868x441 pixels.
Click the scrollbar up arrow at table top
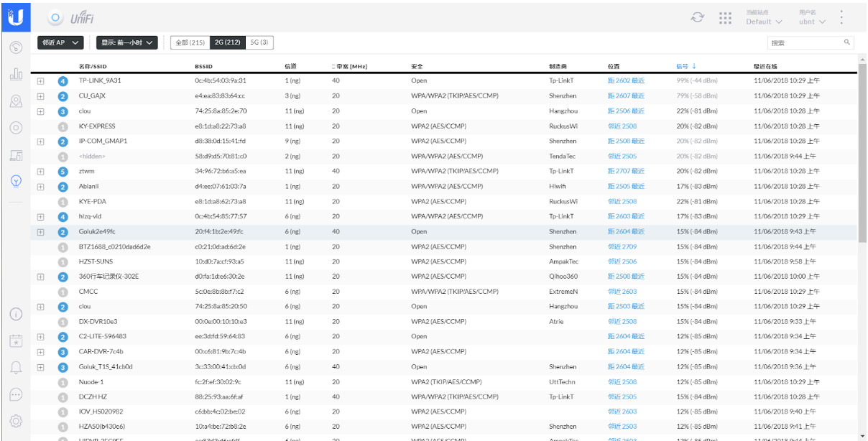tap(862, 58)
